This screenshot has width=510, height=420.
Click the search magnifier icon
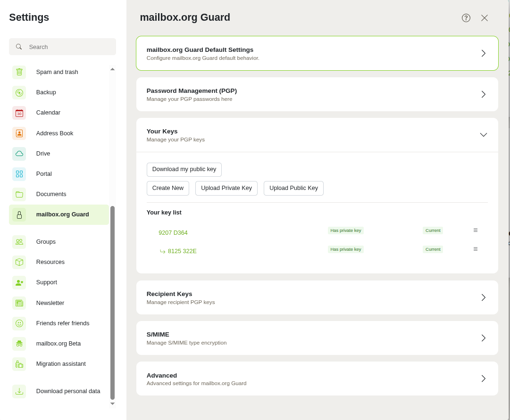coord(19,47)
